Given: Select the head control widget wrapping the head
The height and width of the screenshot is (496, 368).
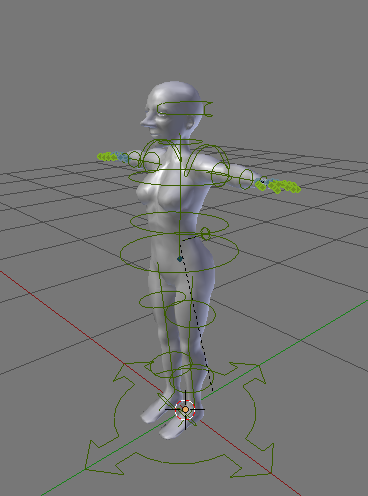Looking at the screenshot, I should point(185,109).
